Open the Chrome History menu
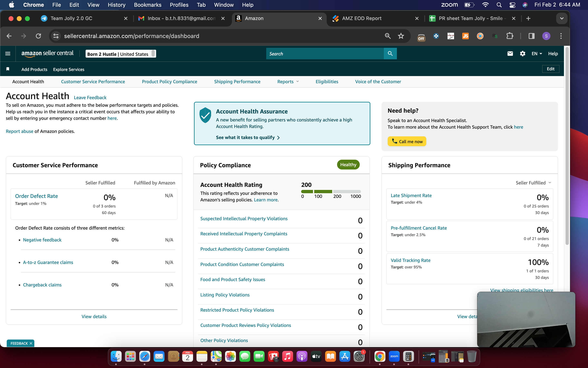 click(x=117, y=5)
